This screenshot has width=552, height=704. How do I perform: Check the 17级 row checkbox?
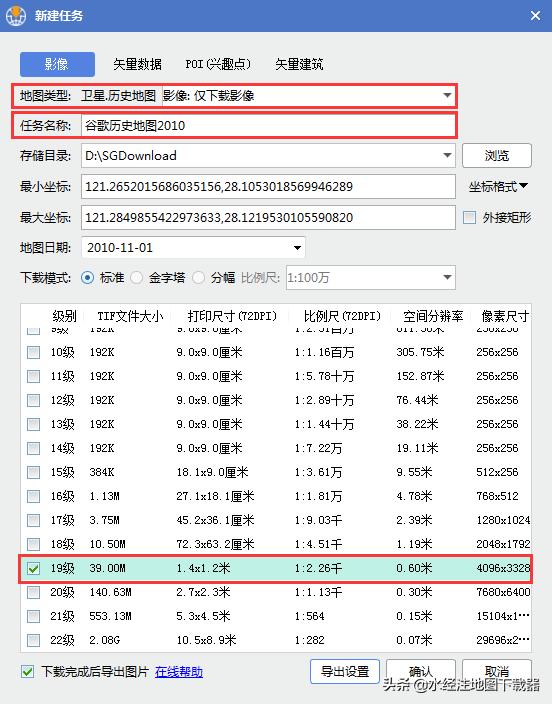pos(33,520)
